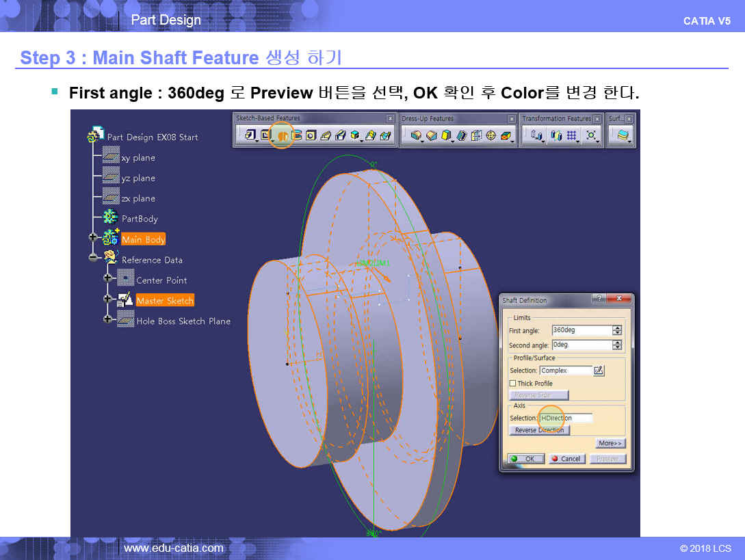This screenshot has width=745, height=560.
Task: Click the Axis Selection HDirection field
Action: pyautogui.click(x=565, y=418)
